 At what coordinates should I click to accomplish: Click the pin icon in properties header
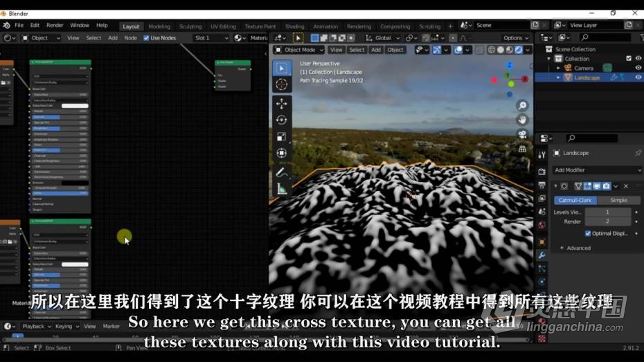[x=638, y=153]
